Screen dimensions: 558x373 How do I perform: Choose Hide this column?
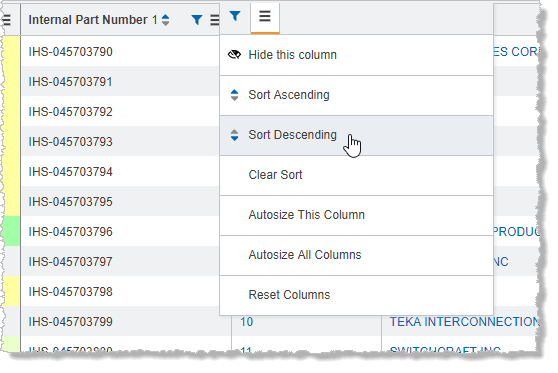(x=356, y=55)
